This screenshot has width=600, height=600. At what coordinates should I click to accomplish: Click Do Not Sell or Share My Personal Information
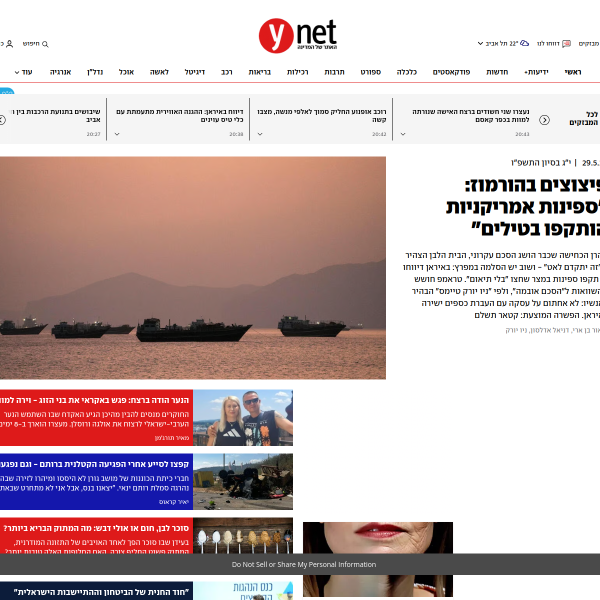(304, 564)
